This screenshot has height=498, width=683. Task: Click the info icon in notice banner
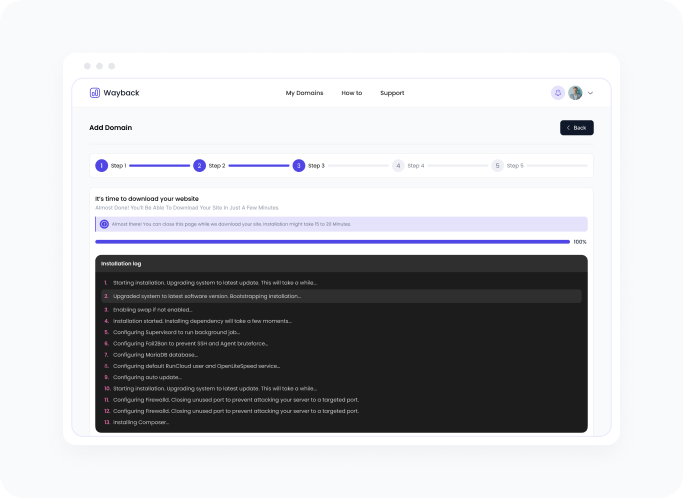(x=104, y=224)
